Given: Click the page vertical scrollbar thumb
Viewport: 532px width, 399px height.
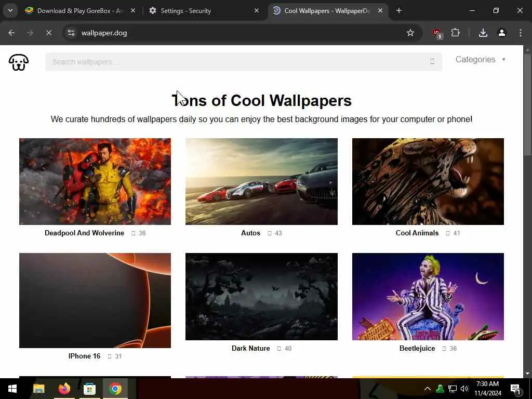Looking at the screenshot, I should tap(527, 105).
